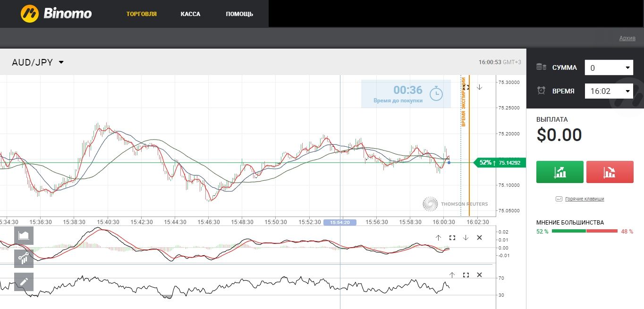Click the ВЫПЛАТА payout label

[552, 119]
